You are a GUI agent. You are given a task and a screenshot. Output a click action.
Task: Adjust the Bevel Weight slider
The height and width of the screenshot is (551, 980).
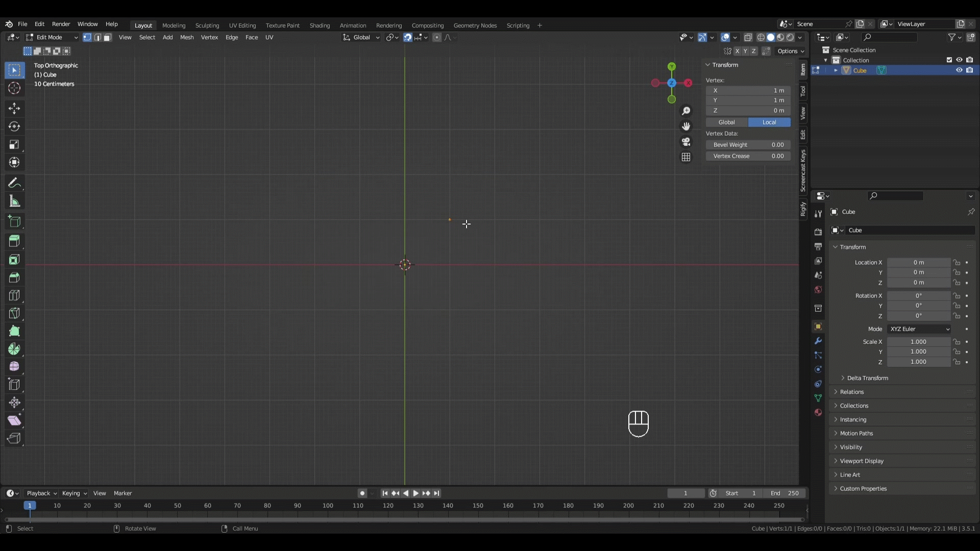(748, 145)
